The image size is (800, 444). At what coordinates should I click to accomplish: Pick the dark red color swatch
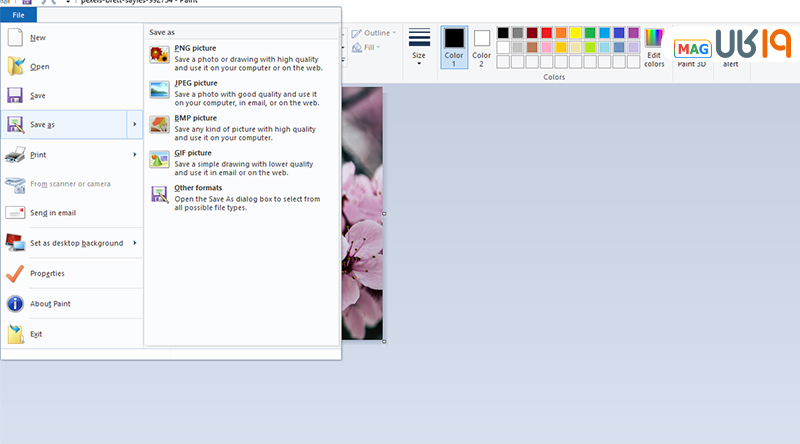click(532, 33)
